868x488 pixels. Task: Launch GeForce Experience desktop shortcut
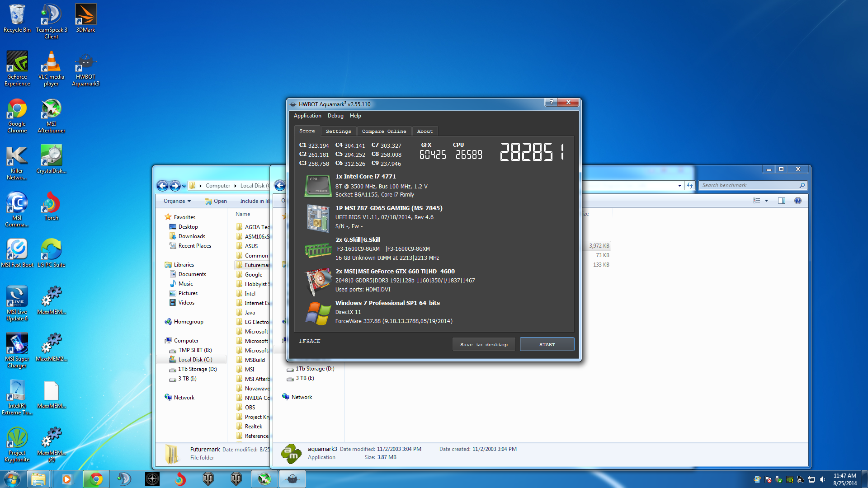(x=17, y=68)
